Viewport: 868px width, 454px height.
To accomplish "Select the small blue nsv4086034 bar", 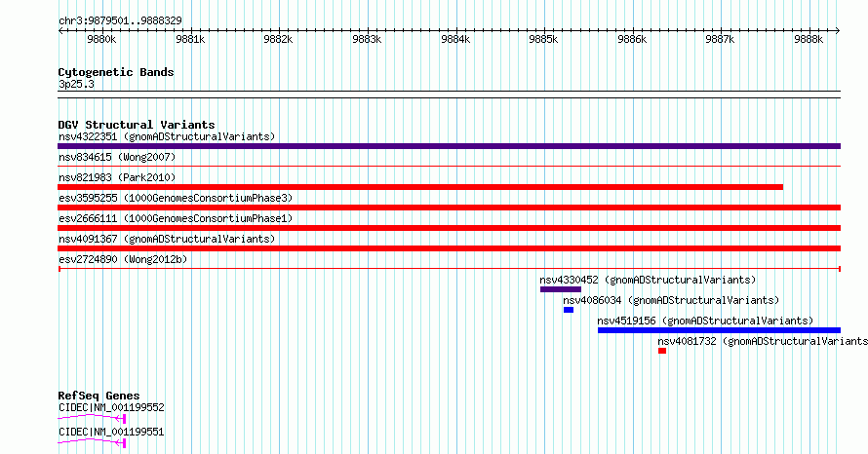I will (569, 310).
